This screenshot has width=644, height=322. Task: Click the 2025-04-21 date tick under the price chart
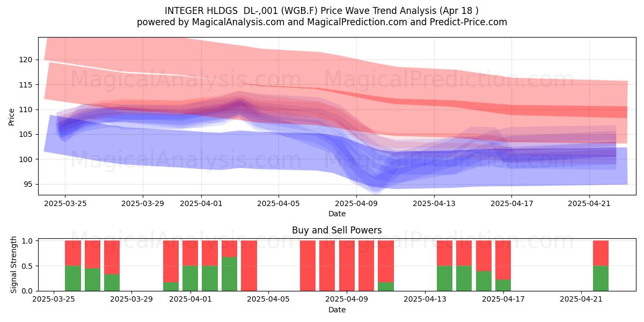pyautogui.click(x=589, y=203)
